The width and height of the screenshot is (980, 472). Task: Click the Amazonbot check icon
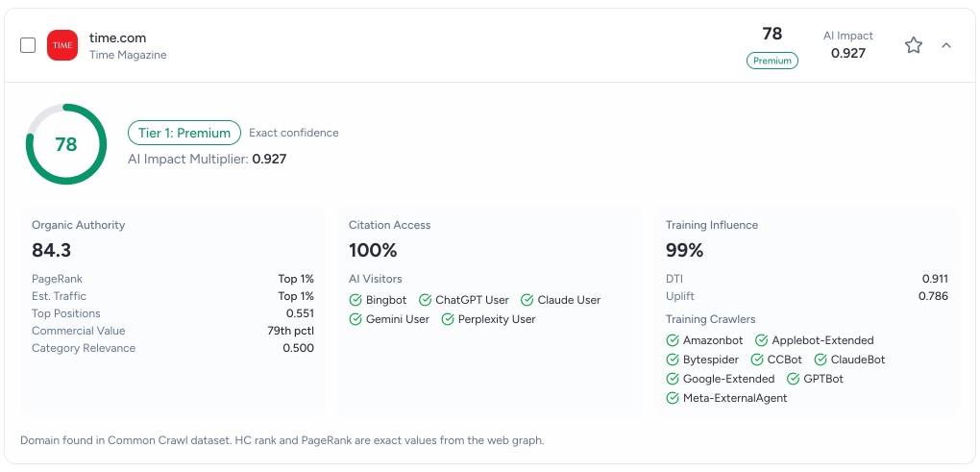(x=673, y=340)
